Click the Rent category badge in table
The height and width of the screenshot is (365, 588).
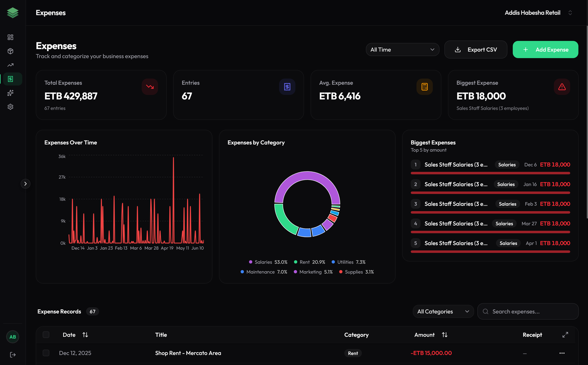[353, 353]
